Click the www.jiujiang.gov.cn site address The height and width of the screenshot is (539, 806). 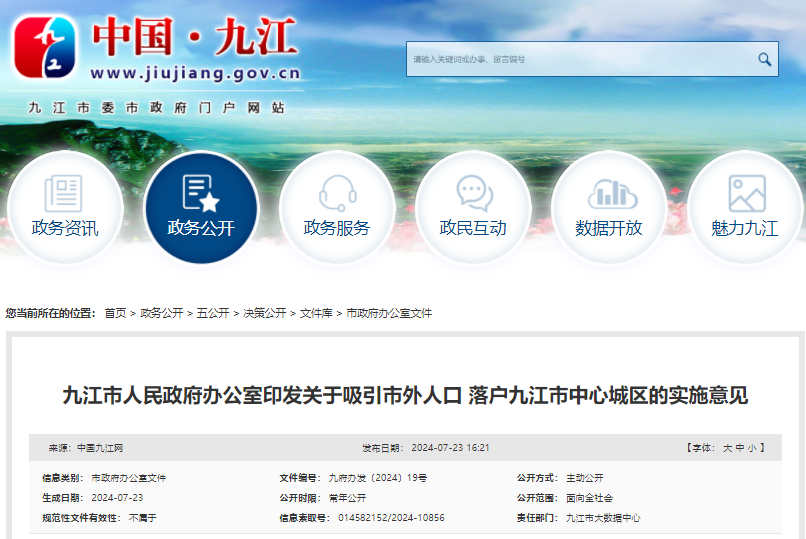click(195, 73)
